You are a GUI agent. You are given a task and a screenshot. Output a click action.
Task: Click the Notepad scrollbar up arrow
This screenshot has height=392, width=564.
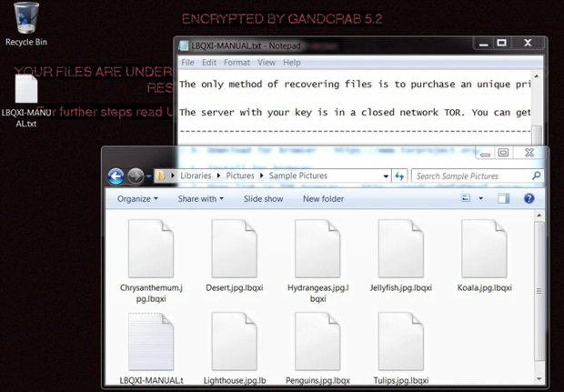pos(537,76)
